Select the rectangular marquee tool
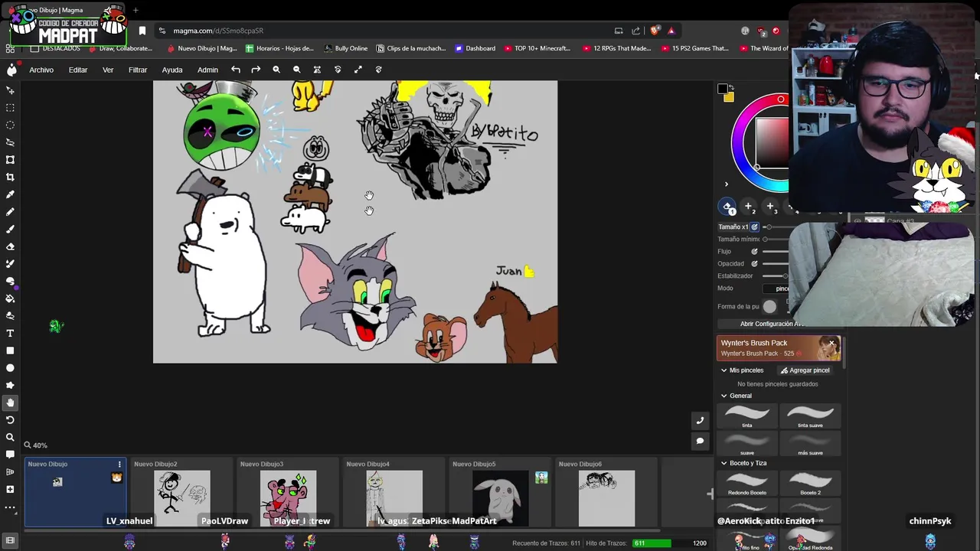Image resolution: width=980 pixels, height=551 pixels. point(10,108)
